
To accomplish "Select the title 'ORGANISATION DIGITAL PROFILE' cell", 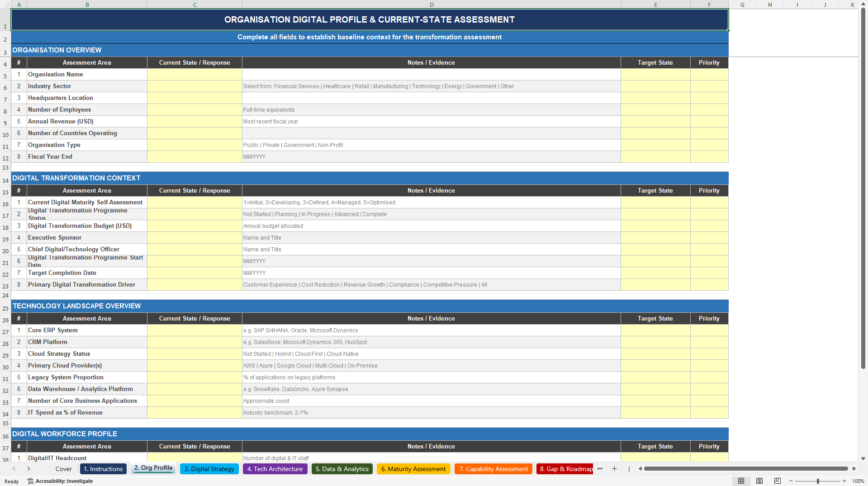I will (370, 20).
